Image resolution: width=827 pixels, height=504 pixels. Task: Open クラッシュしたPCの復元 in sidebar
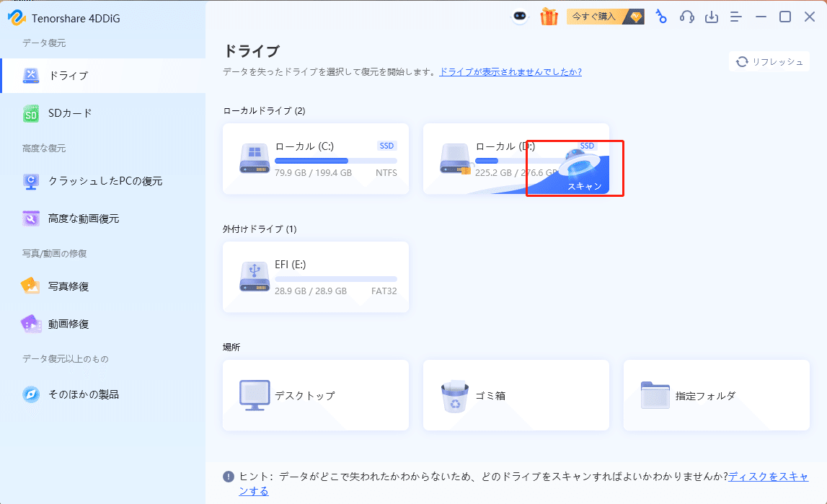103,181
